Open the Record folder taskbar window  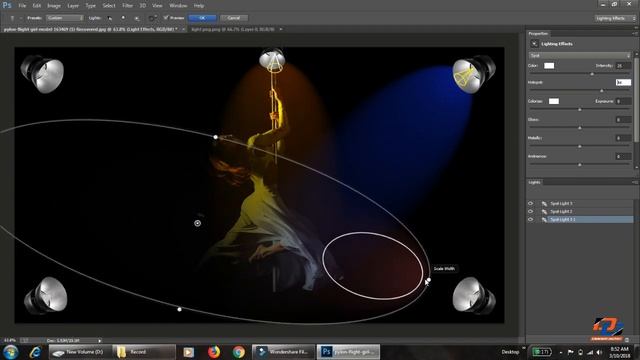[x=143, y=352]
